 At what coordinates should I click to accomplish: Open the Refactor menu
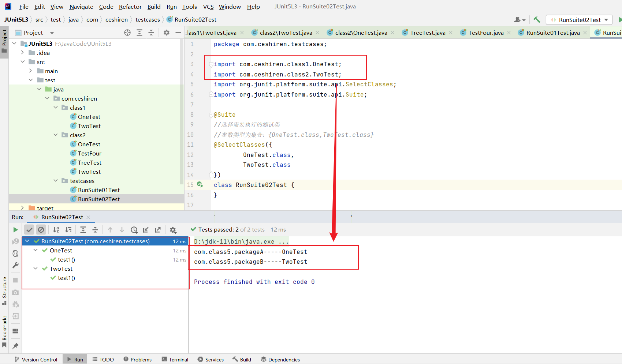click(x=130, y=7)
